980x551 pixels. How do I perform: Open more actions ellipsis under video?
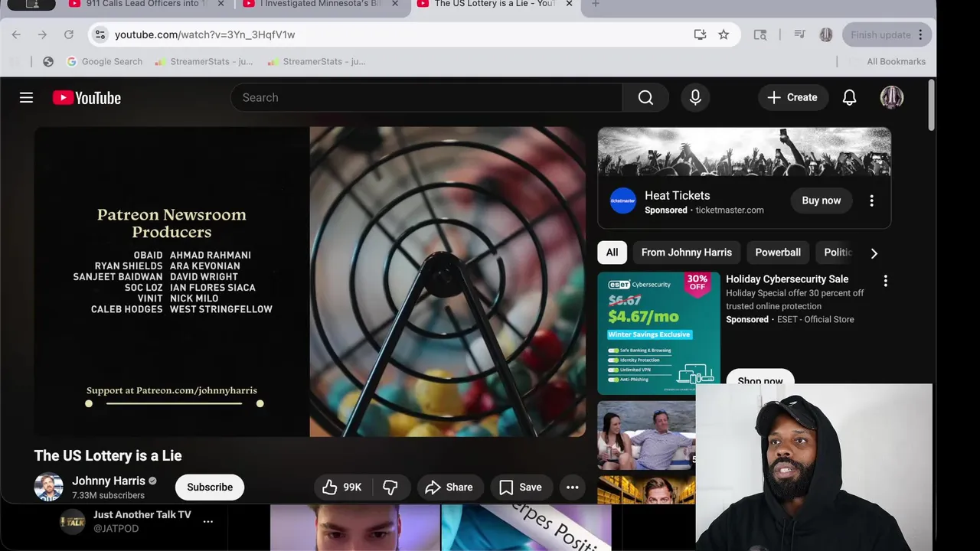click(572, 487)
